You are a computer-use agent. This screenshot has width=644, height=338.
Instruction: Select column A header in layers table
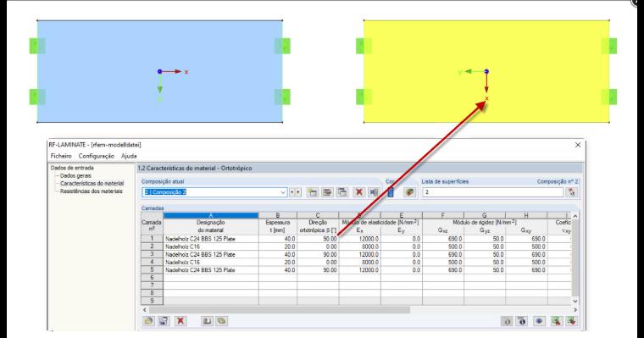coord(211,215)
